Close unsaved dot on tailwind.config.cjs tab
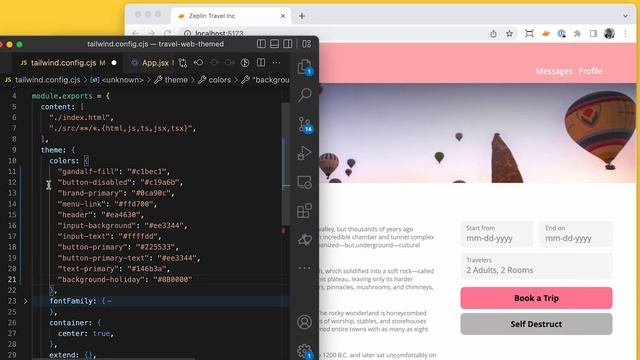This screenshot has height=360, width=640. [114, 63]
